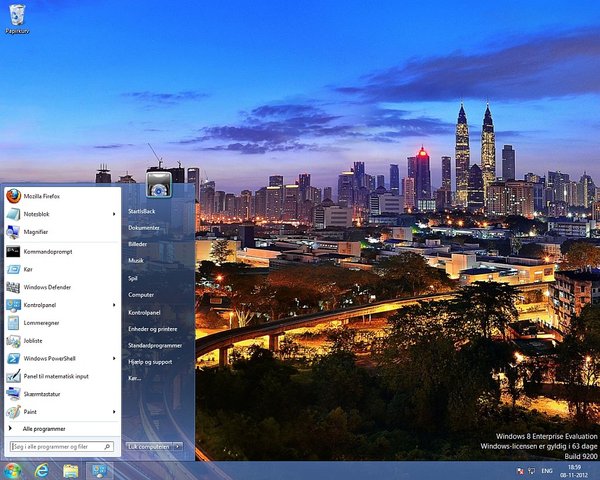Show Alle programmer list
The width and height of the screenshot is (600, 480).
click(43, 428)
